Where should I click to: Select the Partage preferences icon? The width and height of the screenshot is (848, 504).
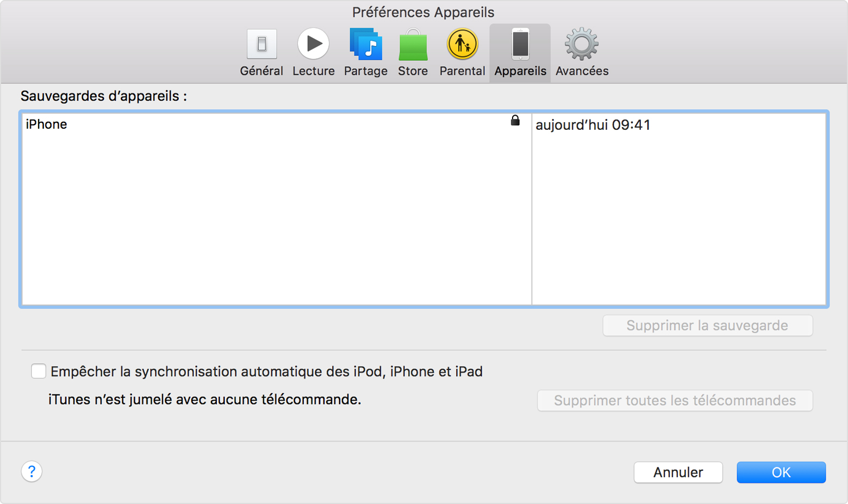click(x=365, y=52)
